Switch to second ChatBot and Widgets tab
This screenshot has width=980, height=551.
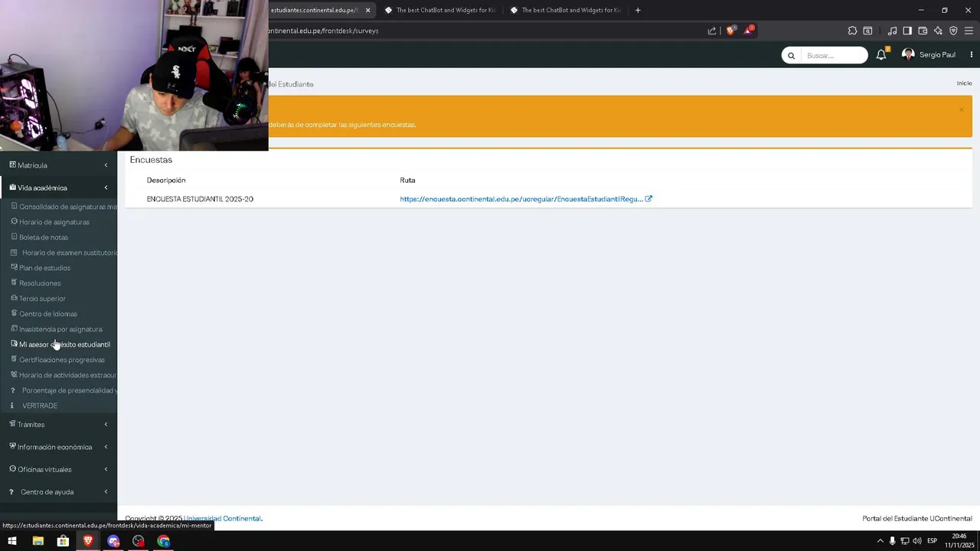[x=564, y=10]
